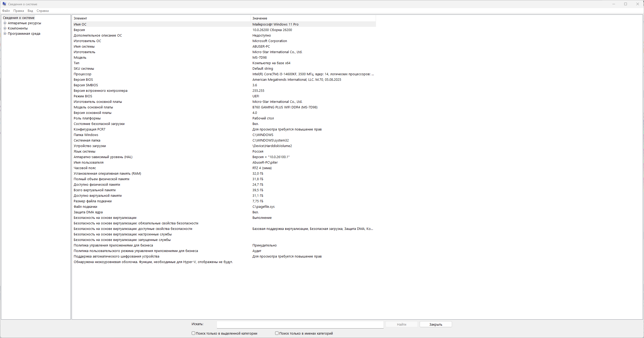Screen dimensions: 644x338
Task: Open the Вид menu
Action: tap(30, 11)
